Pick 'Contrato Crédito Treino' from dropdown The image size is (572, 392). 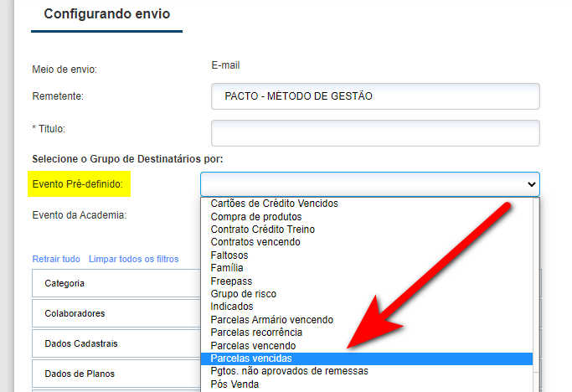[x=262, y=230]
